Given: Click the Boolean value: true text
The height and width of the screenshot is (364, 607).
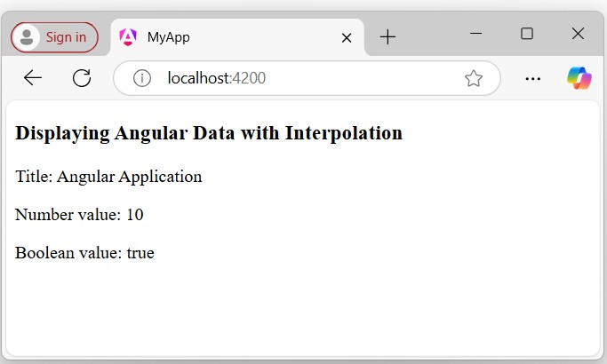Looking at the screenshot, I should click(x=84, y=252).
